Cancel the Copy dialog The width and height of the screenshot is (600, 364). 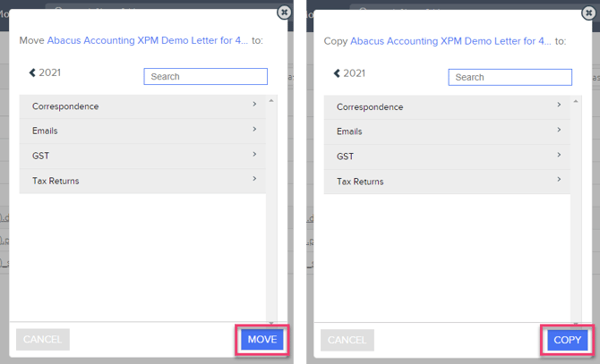point(347,341)
